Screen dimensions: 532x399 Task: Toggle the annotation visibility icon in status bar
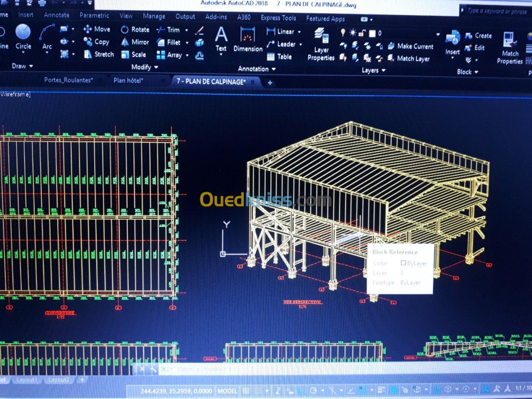[486, 389]
